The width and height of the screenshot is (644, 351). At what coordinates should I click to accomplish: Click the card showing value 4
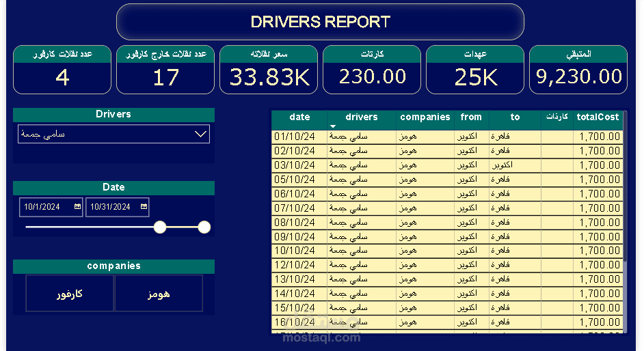coord(62,70)
